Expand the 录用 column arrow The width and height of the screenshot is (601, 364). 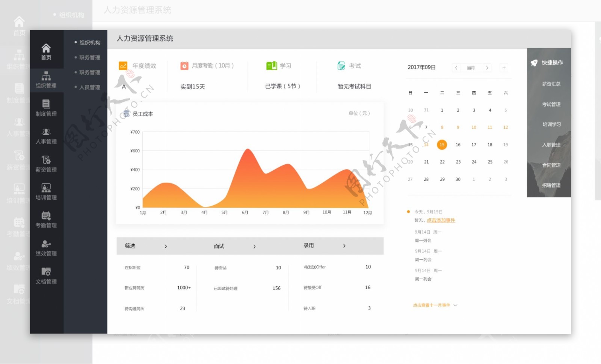344,246
